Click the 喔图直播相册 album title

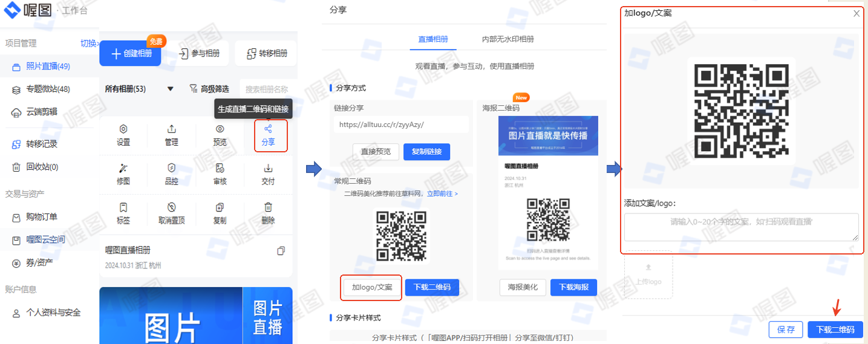click(128, 250)
